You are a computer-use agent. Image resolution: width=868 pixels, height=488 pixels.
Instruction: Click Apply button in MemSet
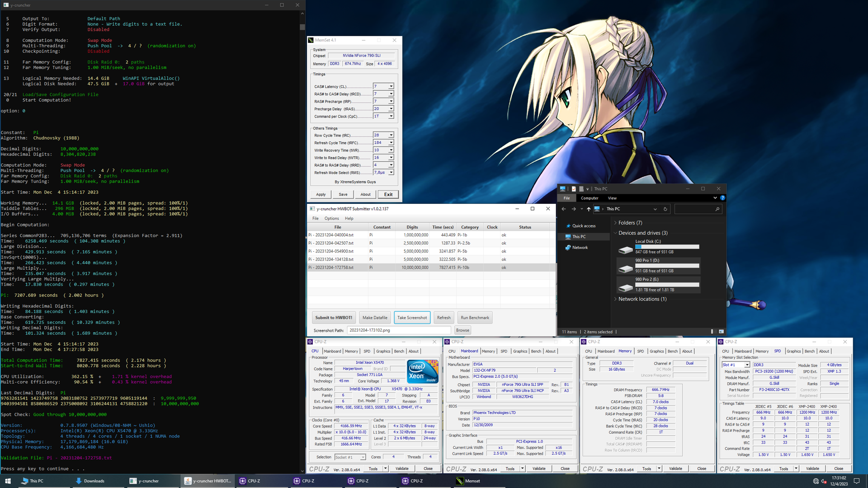click(321, 194)
